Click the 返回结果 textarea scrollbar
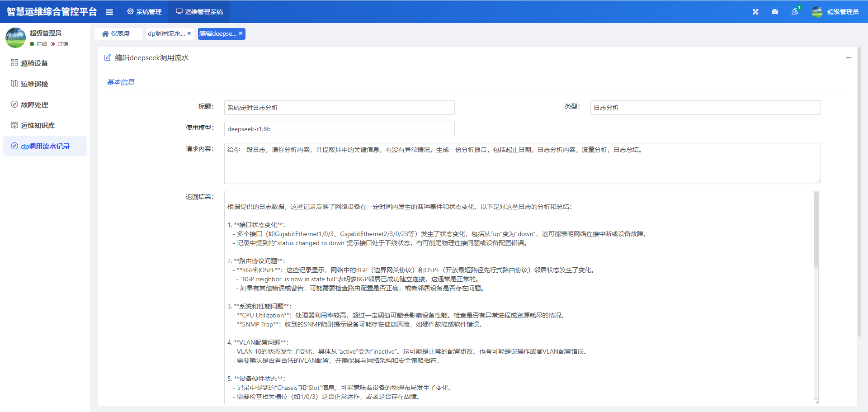 [816, 231]
